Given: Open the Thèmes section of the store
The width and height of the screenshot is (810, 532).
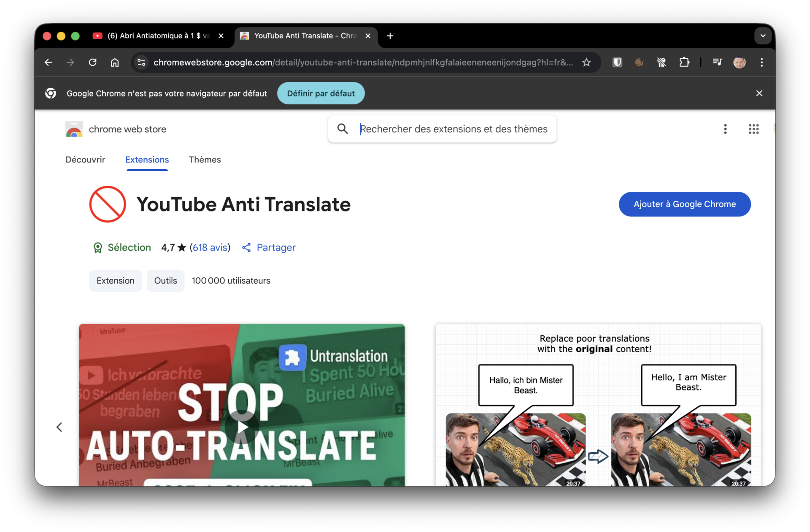Looking at the screenshot, I should click(x=205, y=160).
